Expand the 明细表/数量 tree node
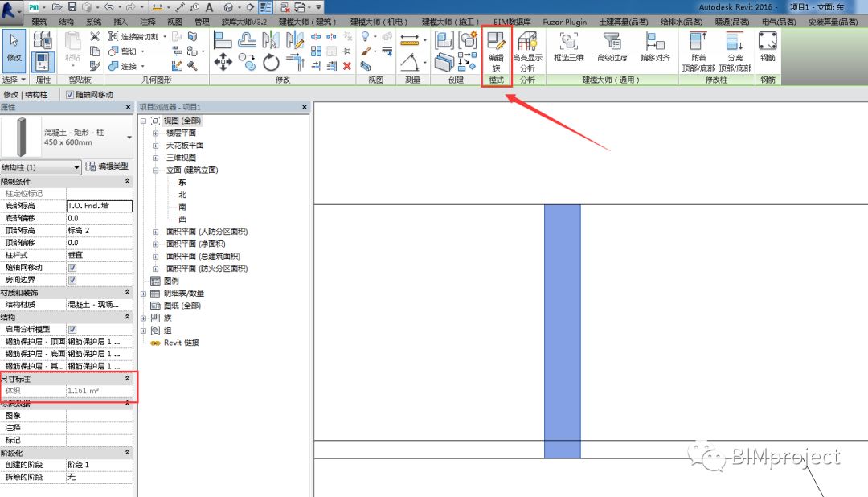 [143, 294]
